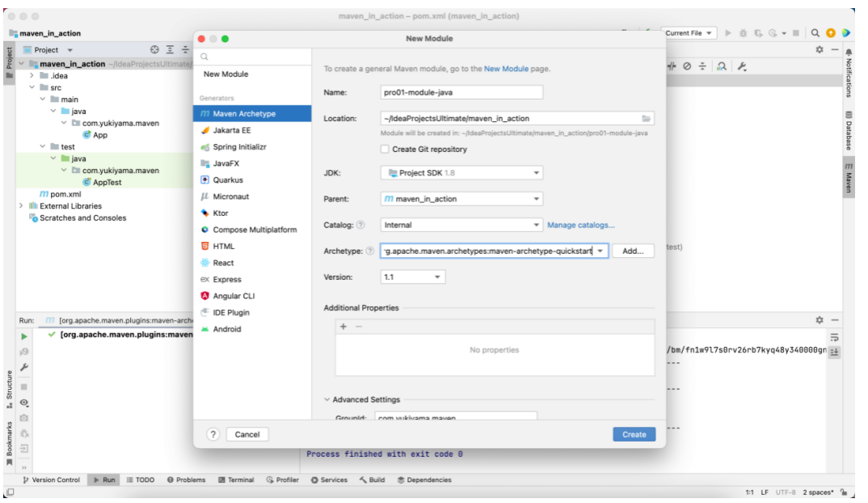Image resolution: width=868 pixels, height=503 pixels.
Task: Select pom.xml in project tree
Action: coord(65,194)
